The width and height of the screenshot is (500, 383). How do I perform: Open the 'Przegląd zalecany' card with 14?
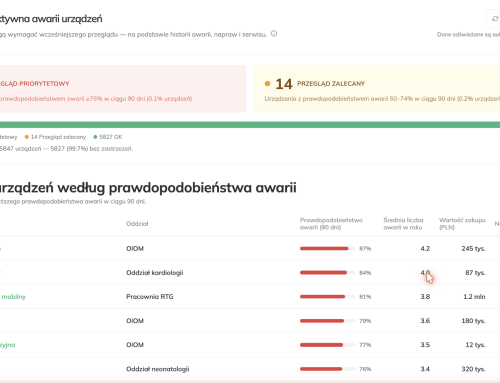click(376, 89)
